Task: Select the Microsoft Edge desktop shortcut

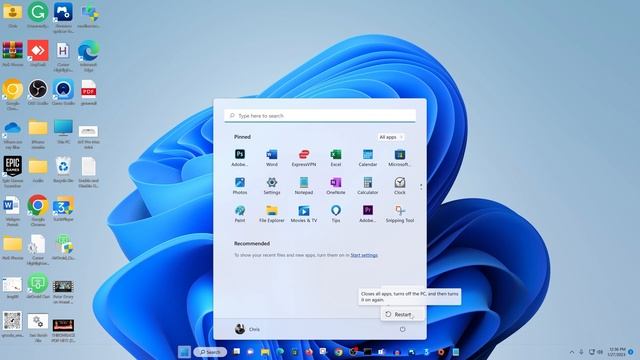Action: coord(89,56)
